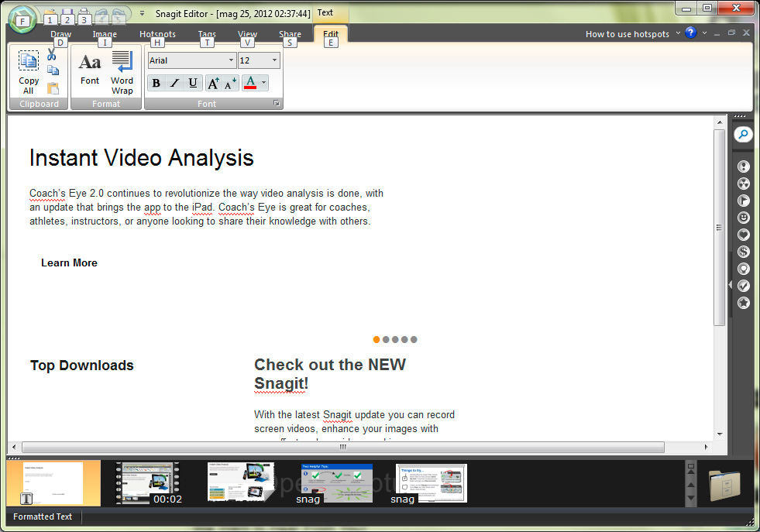The height and width of the screenshot is (532, 760).
Task: Open the search pane magnifier icon
Action: pos(743,135)
